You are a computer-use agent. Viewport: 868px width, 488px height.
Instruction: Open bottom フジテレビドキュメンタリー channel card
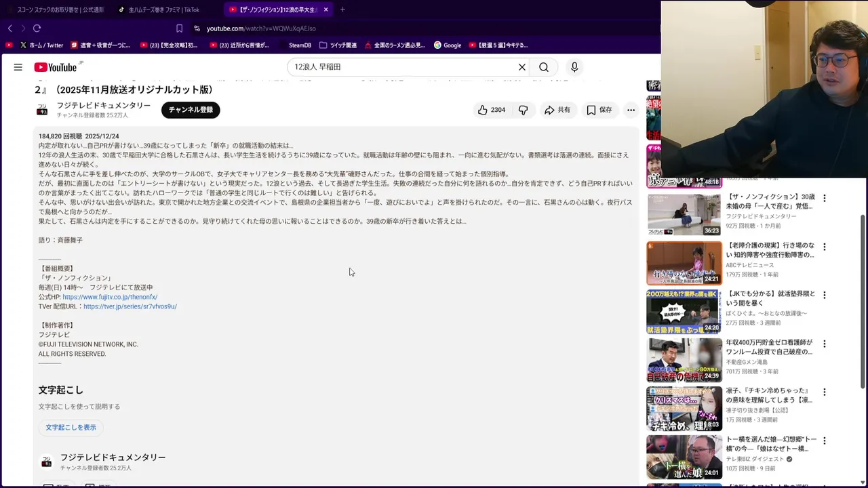click(103, 462)
